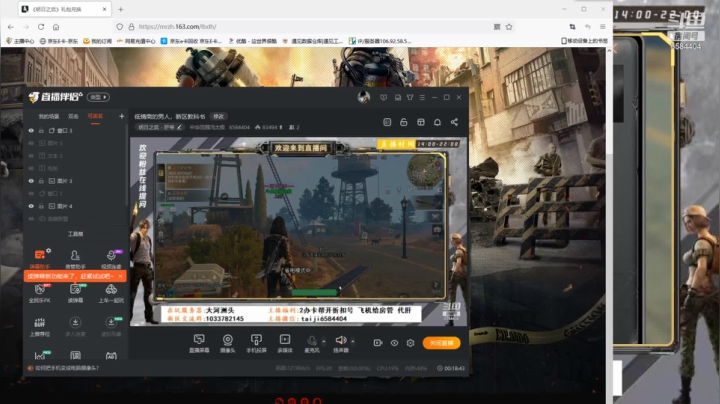Screen dimensions: 720x404
Task: Click the virtual avatar tool with NEW badge
Action: pyautogui.click(x=111, y=326)
